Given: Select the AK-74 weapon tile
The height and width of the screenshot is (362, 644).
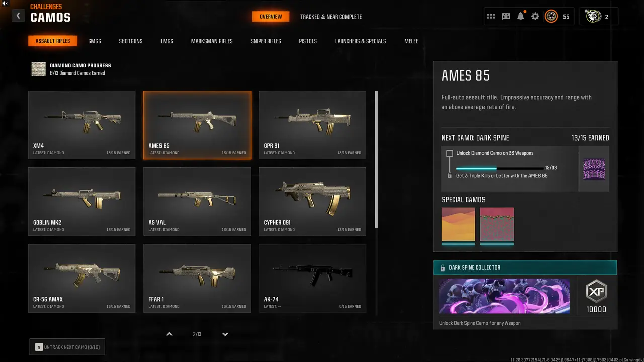Looking at the screenshot, I should [x=312, y=279].
